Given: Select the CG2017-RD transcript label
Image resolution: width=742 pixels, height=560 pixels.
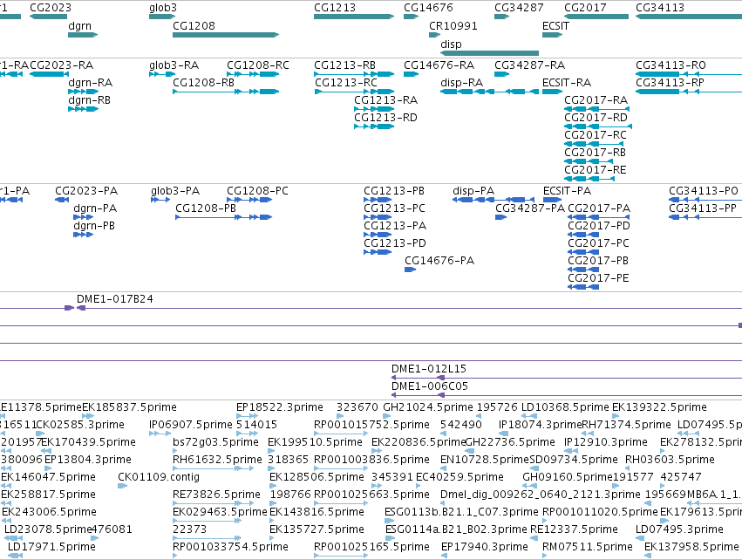Looking at the screenshot, I should [596, 118].
